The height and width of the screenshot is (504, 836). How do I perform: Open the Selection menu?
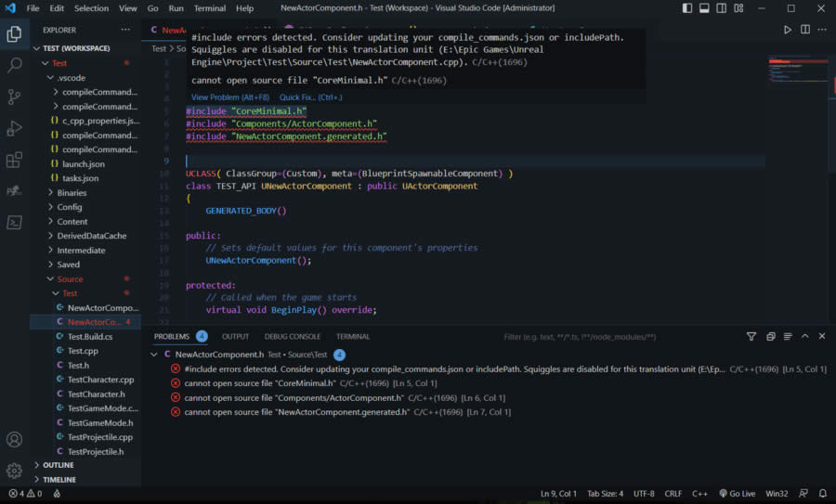(x=91, y=8)
